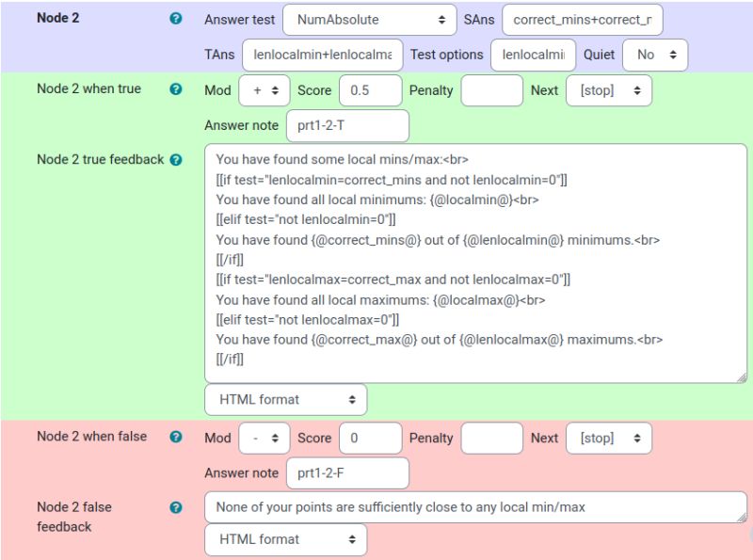Click line '[[elif test="not lenlocalmin=0"]]'

[306, 220]
